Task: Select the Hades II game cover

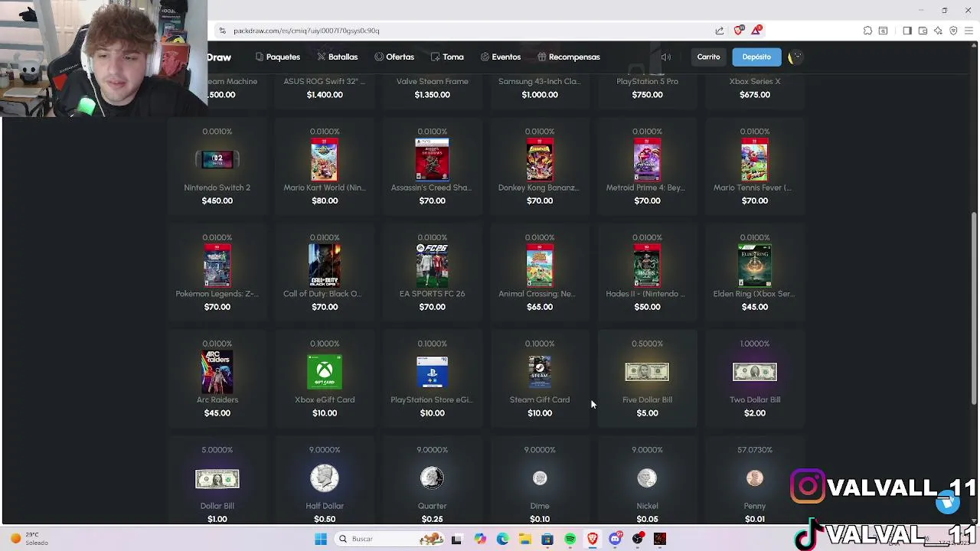Action: pyautogui.click(x=647, y=266)
